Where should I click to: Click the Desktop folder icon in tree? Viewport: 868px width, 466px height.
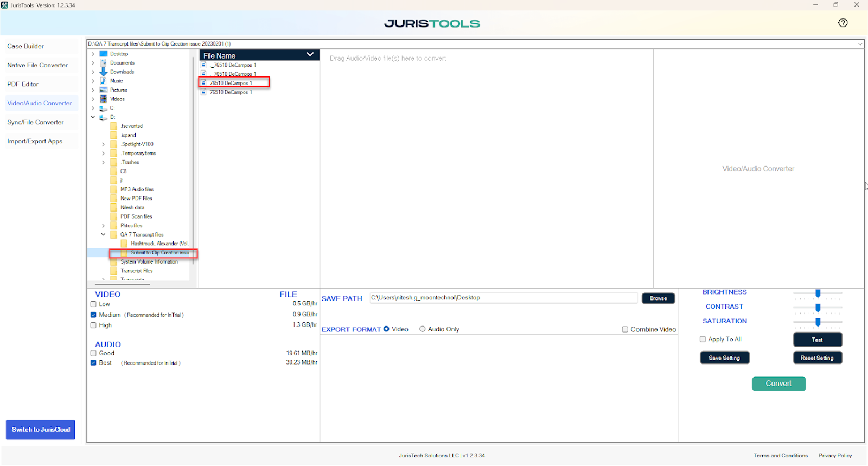(x=104, y=54)
